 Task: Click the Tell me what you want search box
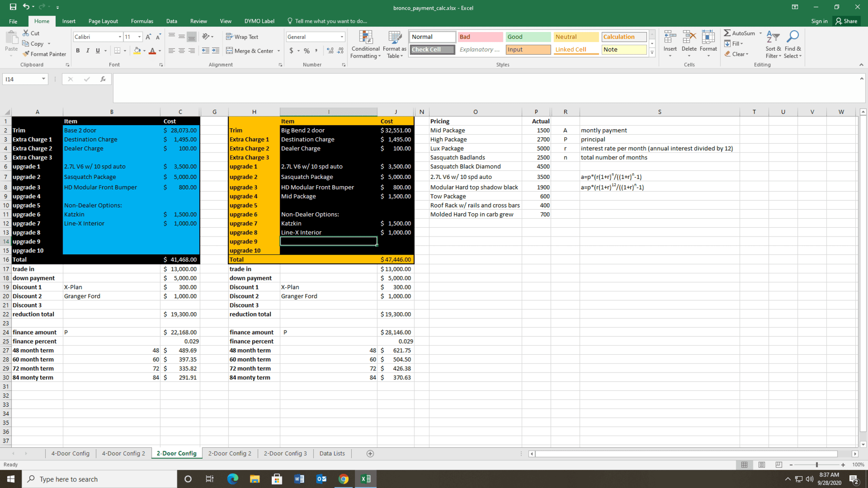(327, 21)
